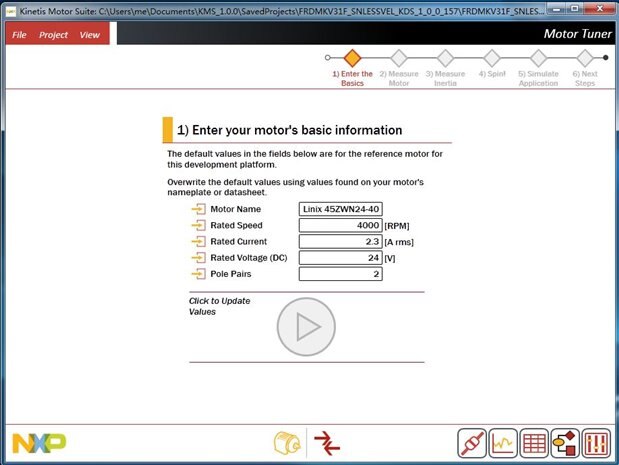
Task: Go to step 4 Spin diamond
Action: (492, 58)
